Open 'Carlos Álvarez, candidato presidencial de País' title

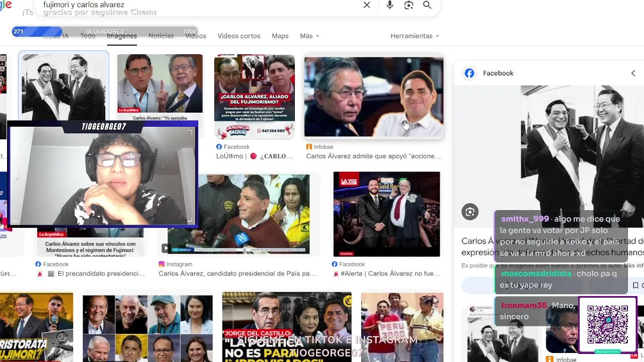click(x=237, y=274)
